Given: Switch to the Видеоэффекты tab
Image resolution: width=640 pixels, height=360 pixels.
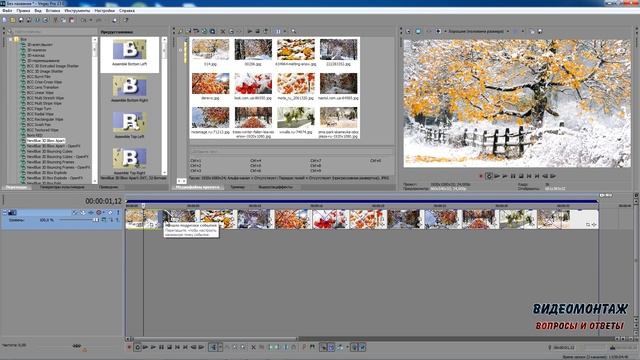Looking at the screenshot, I should coord(276,187).
